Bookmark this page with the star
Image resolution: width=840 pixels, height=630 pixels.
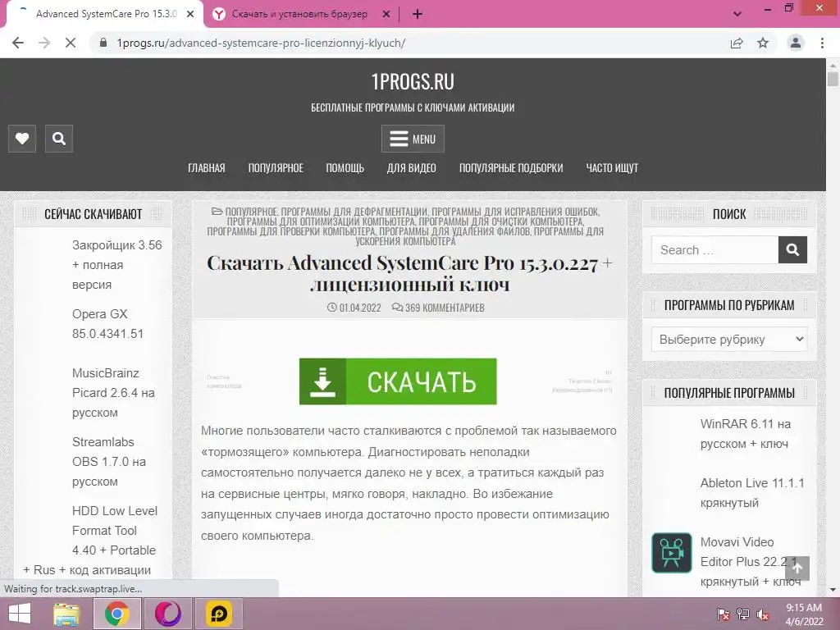[x=763, y=43]
